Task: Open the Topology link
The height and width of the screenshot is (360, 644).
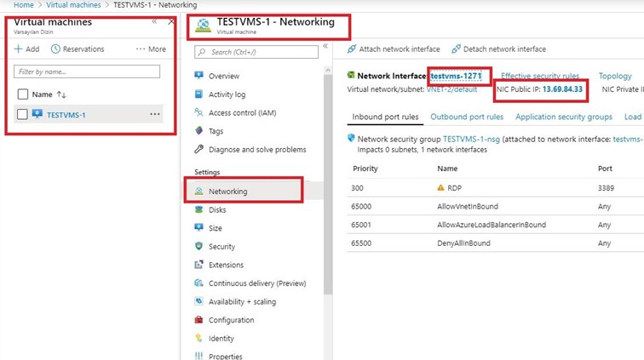Action: [x=615, y=76]
